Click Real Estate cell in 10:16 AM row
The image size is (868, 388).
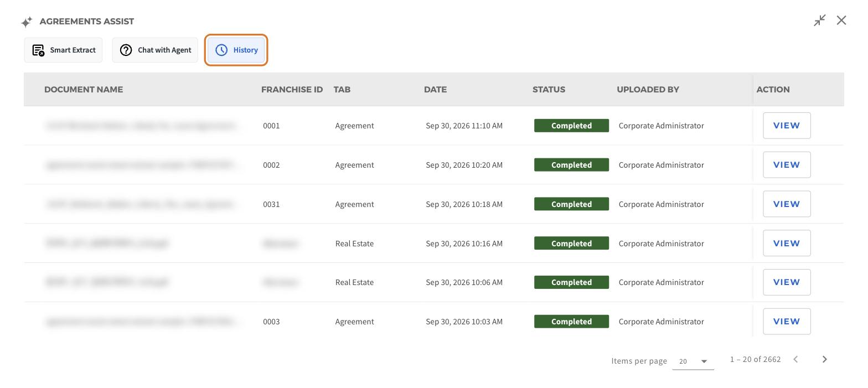pyautogui.click(x=354, y=244)
